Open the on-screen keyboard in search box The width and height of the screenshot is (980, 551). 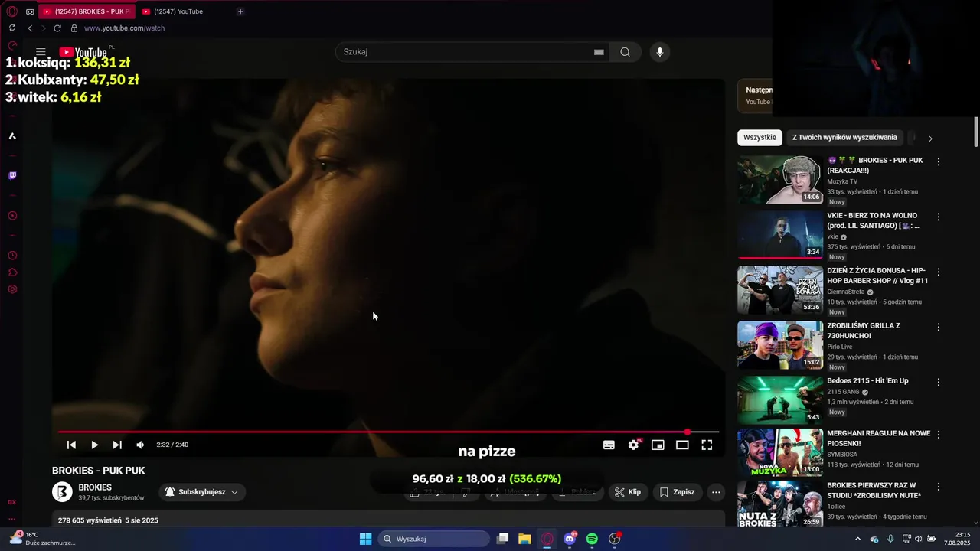click(x=599, y=52)
